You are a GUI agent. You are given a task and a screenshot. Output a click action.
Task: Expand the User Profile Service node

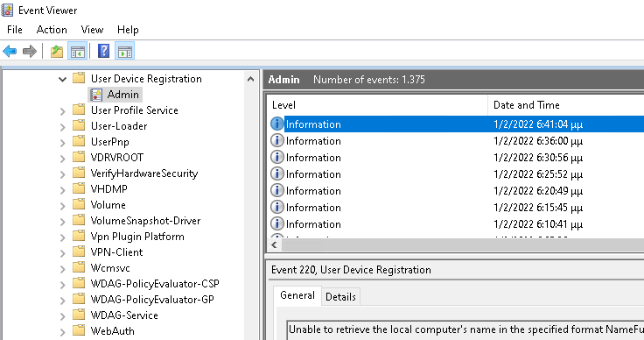62,111
